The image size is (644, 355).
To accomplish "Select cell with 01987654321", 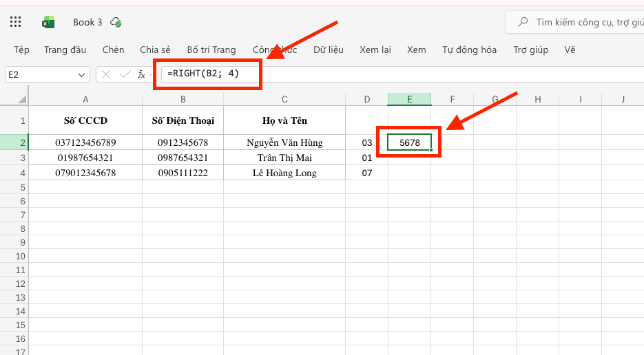I will coord(85,158).
